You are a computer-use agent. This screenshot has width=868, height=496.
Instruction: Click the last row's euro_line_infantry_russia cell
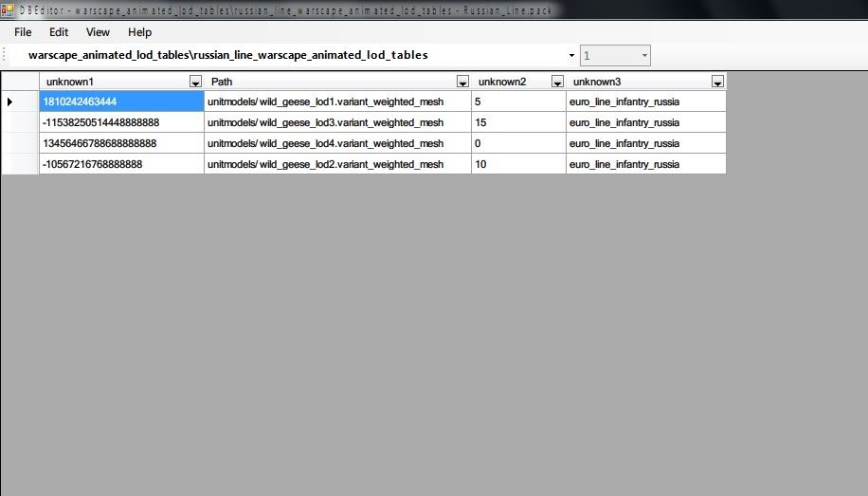point(645,164)
